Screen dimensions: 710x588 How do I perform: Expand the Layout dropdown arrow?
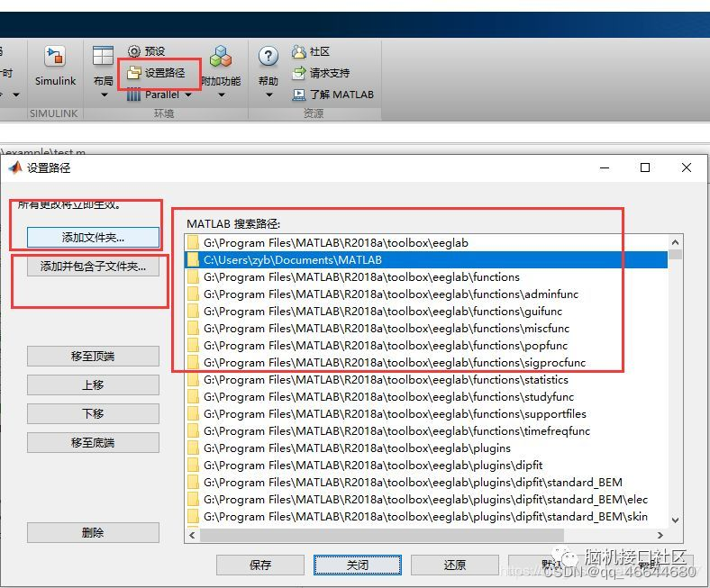click(x=105, y=95)
